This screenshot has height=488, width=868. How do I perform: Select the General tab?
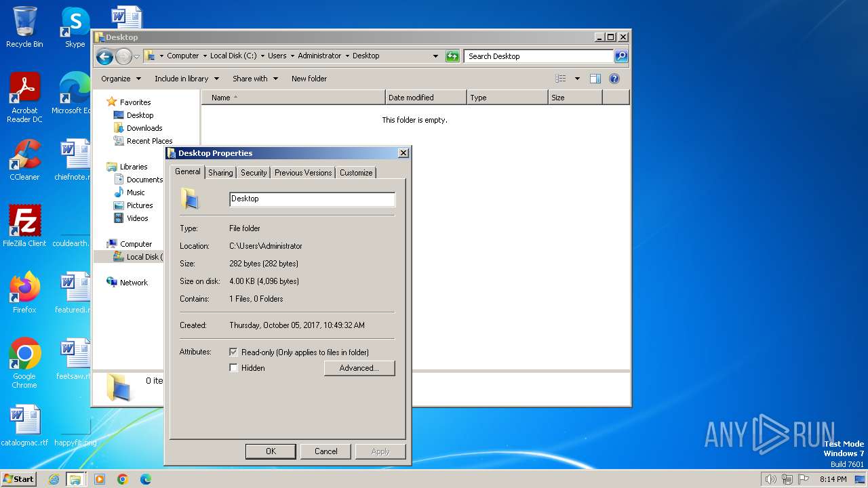pos(188,171)
